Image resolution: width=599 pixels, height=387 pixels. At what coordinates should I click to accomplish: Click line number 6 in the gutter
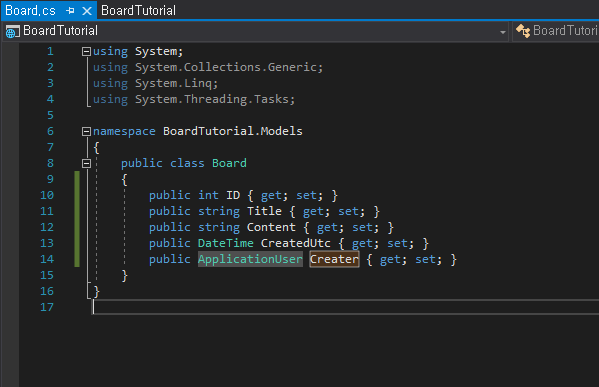click(x=50, y=131)
